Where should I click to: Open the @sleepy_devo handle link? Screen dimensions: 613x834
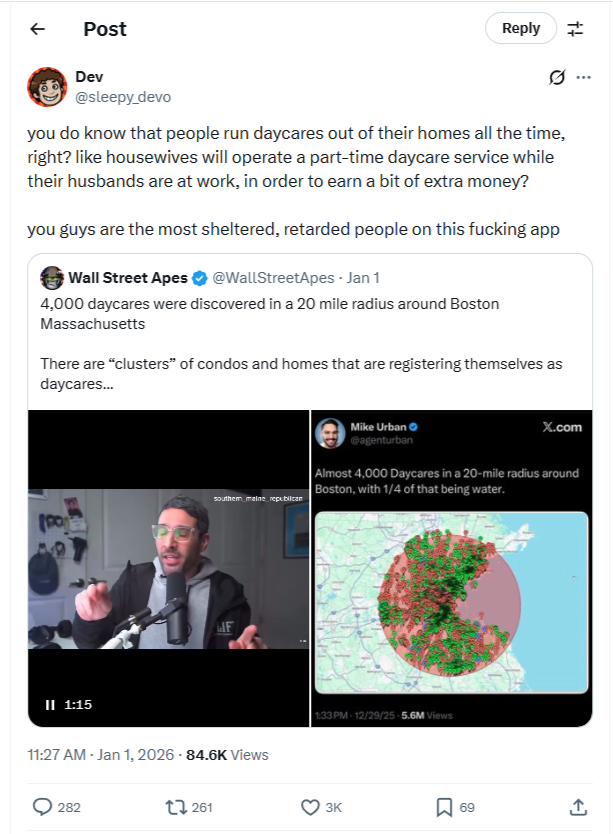pyautogui.click(x=123, y=97)
